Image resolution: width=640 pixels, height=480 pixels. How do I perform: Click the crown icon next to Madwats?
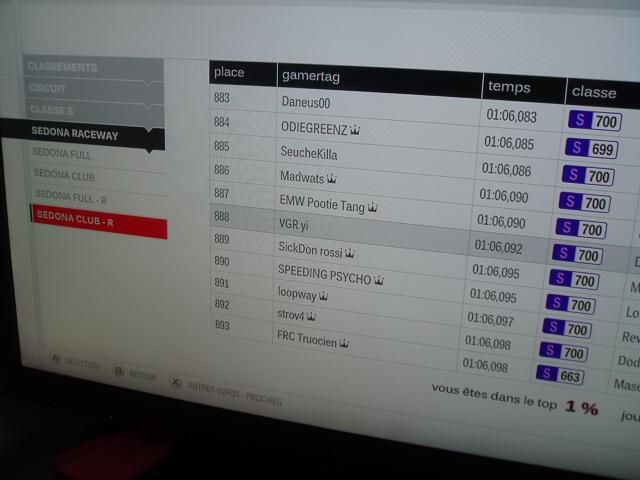pos(332,179)
